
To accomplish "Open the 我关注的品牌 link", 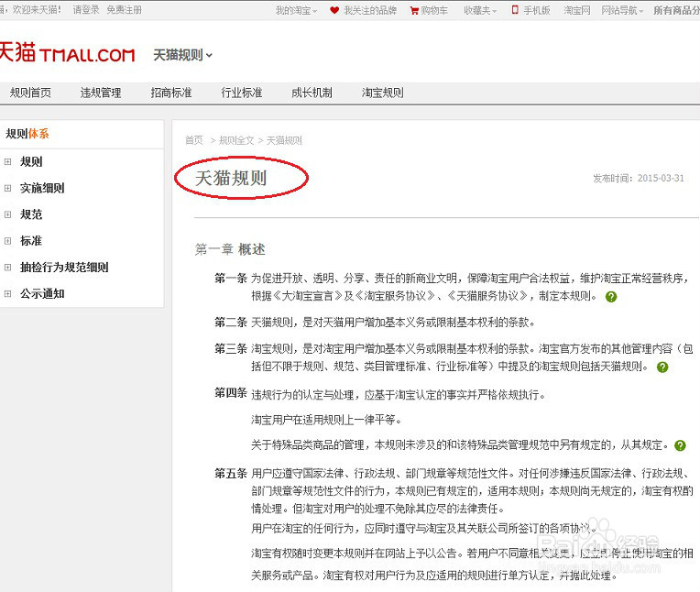I will click(x=370, y=10).
